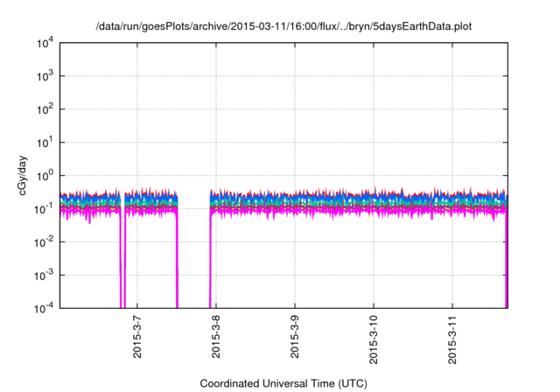Click the 10^1 y-axis tick label
560x392 pixels.
(x=45, y=143)
